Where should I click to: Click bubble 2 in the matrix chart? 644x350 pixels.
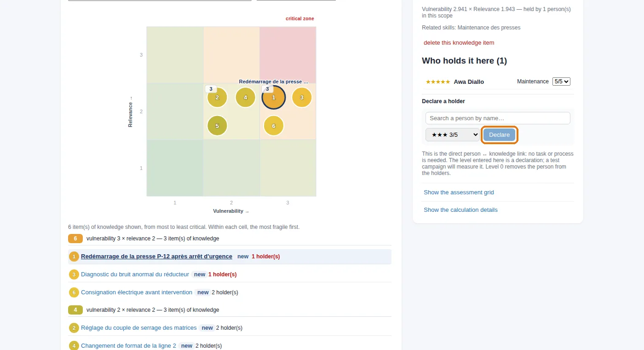[x=217, y=98]
